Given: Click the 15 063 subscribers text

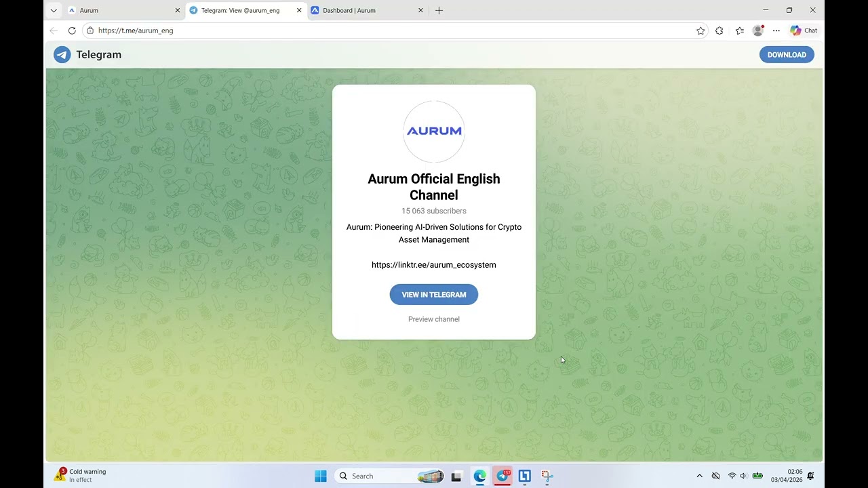Looking at the screenshot, I should (x=434, y=211).
